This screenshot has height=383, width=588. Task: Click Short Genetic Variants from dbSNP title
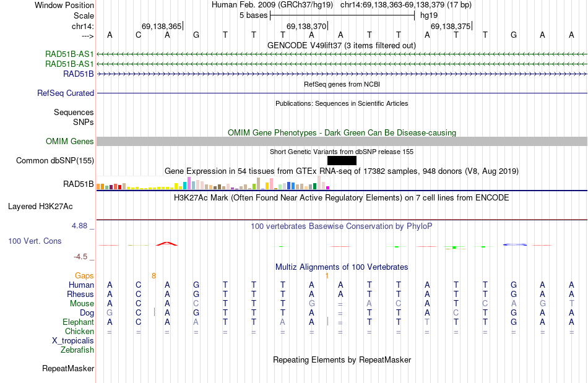tap(342, 152)
